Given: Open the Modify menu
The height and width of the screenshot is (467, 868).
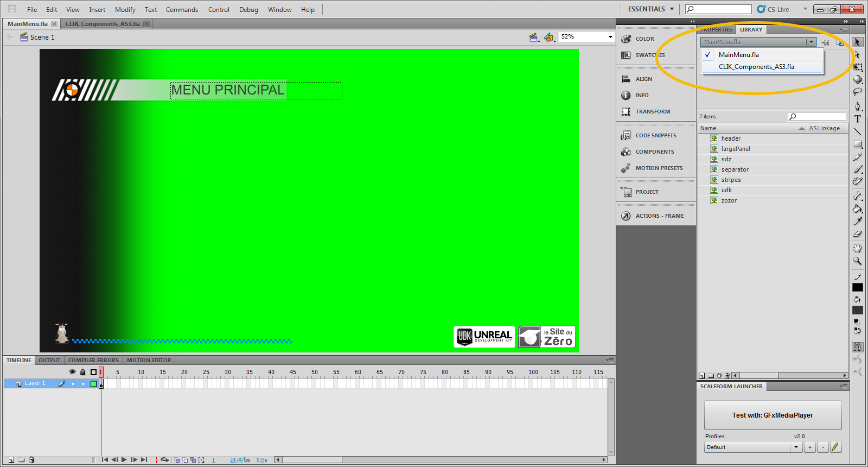Looking at the screenshot, I should [x=125, y=10].
